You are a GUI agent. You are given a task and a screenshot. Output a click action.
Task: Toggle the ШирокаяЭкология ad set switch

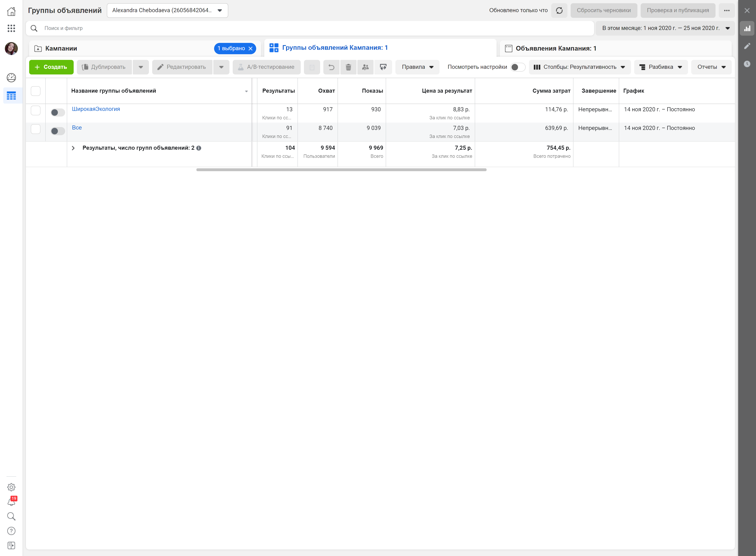tap(57, 112)
